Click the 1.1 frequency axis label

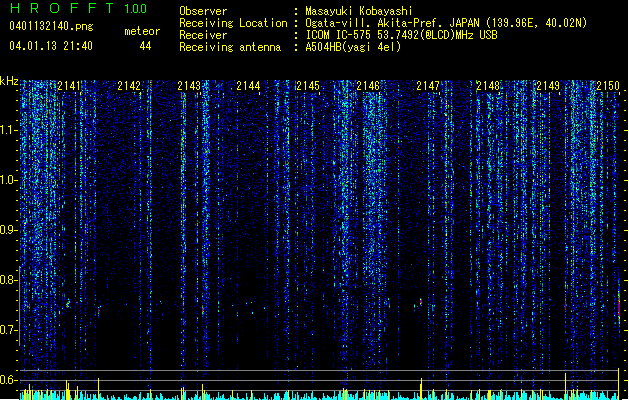pos(9,131)
